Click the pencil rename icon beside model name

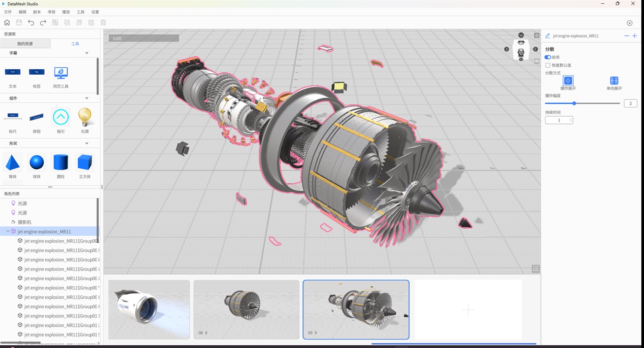coord(547,36)
